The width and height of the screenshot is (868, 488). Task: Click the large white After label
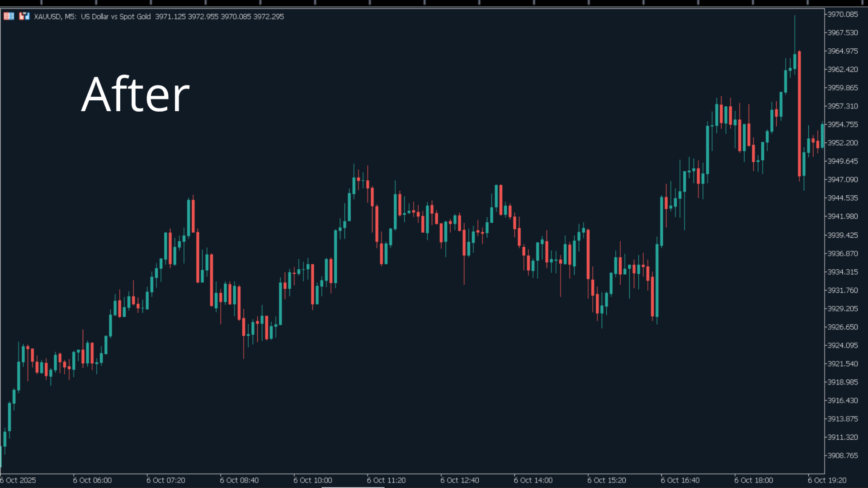pos(135,95)
